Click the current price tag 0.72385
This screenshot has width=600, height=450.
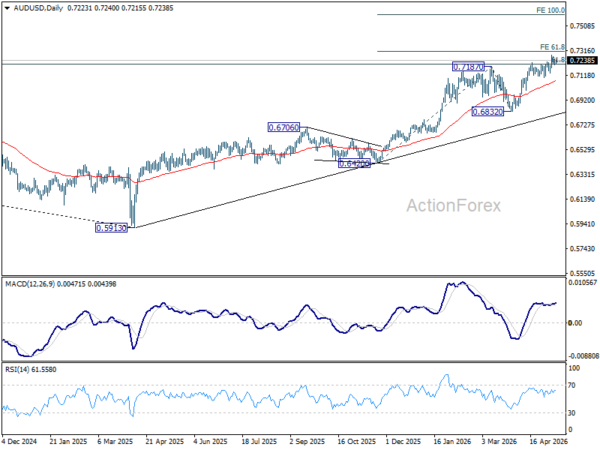pyautogui.click(x=582, y=60)
